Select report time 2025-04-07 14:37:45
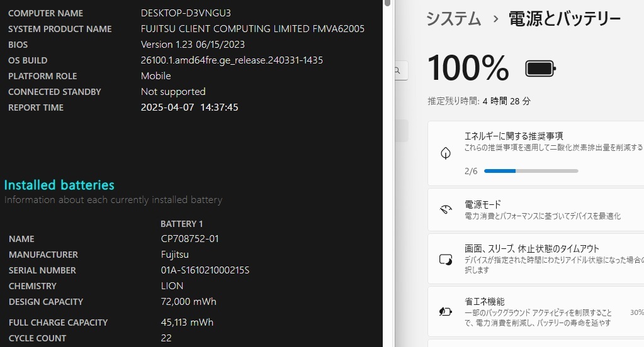Image resolution: width=644 pixels, height=347 pixels. pyautogui.click(x=189, y=107)
